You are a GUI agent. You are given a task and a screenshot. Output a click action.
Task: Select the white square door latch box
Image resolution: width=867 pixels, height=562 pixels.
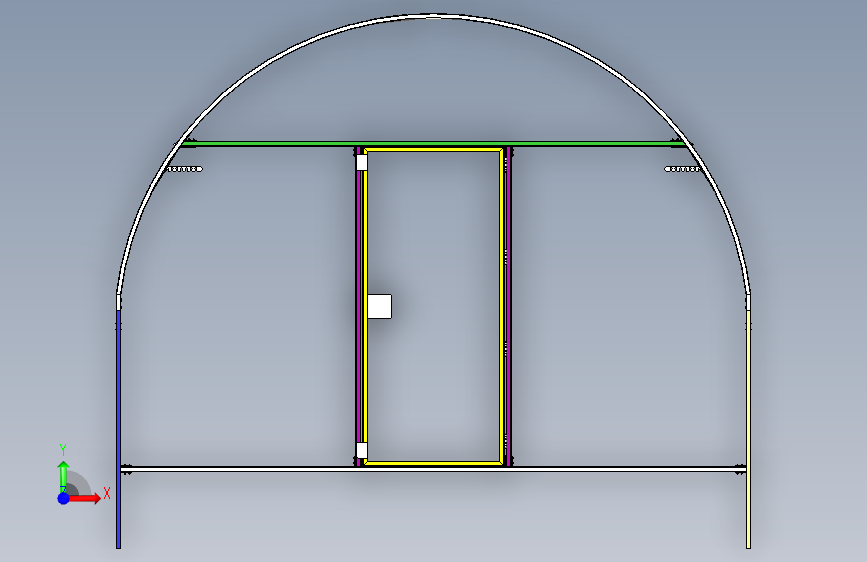click(379, 306)
